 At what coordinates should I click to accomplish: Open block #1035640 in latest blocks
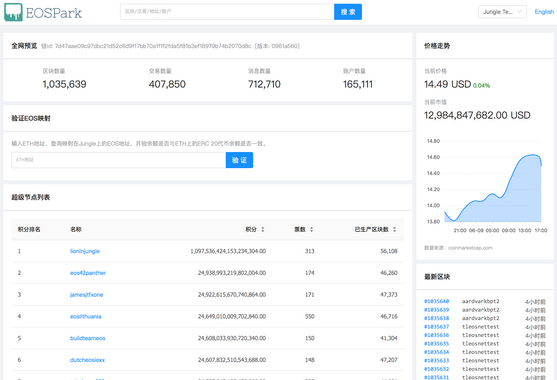pos(437,301)
